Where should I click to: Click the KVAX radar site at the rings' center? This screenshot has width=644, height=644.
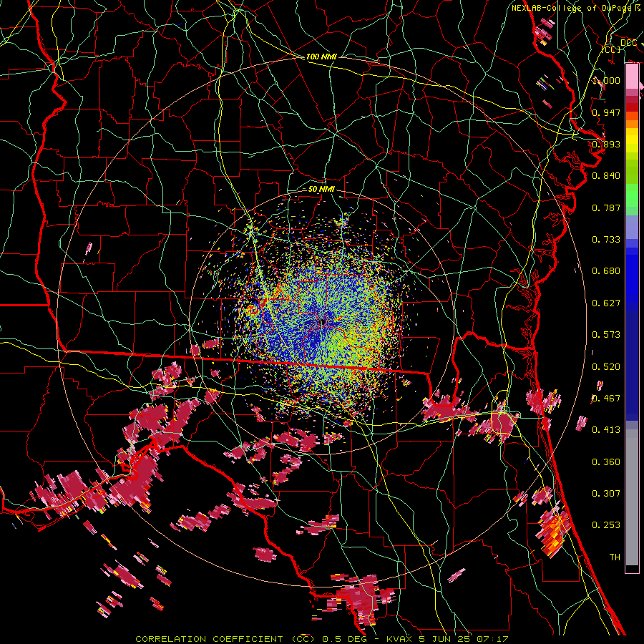[x=322, y=321]
